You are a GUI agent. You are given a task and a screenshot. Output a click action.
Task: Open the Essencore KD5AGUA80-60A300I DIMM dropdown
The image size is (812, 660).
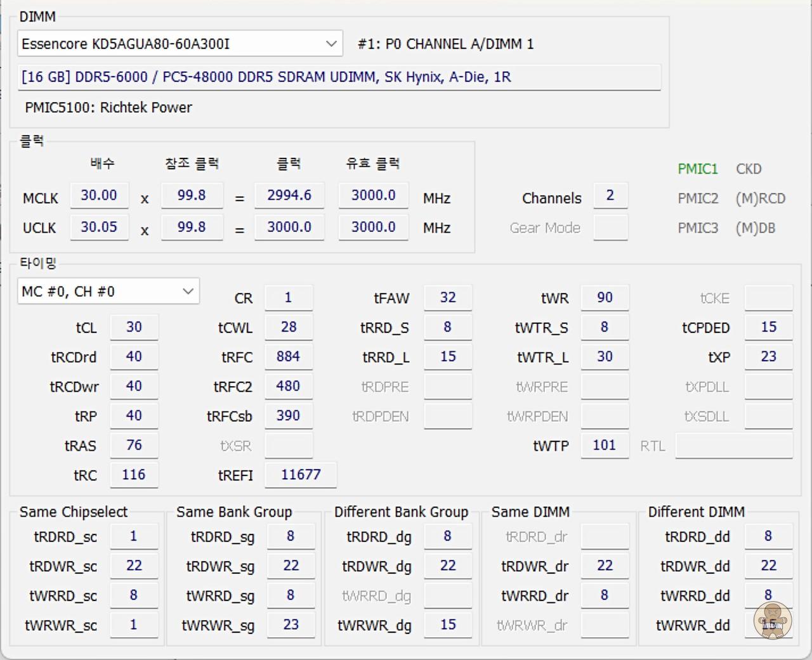[180, 44]
